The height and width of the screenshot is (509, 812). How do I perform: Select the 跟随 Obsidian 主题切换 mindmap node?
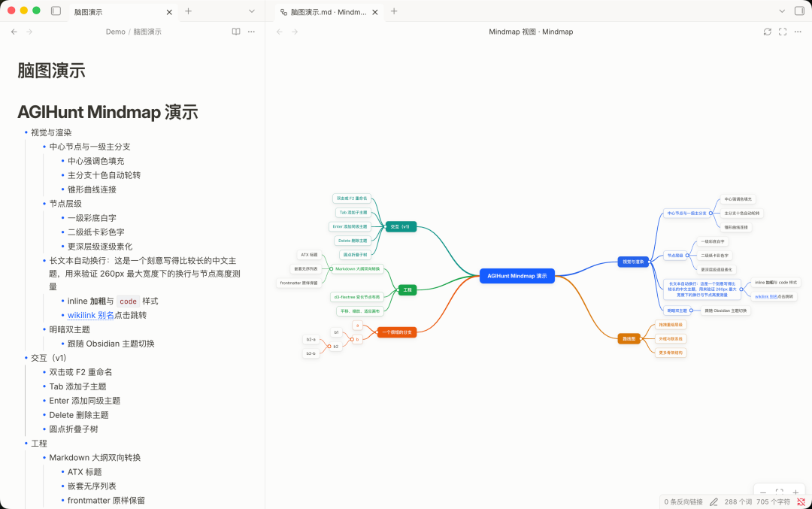pyautogui.click(x=726, y=311)
